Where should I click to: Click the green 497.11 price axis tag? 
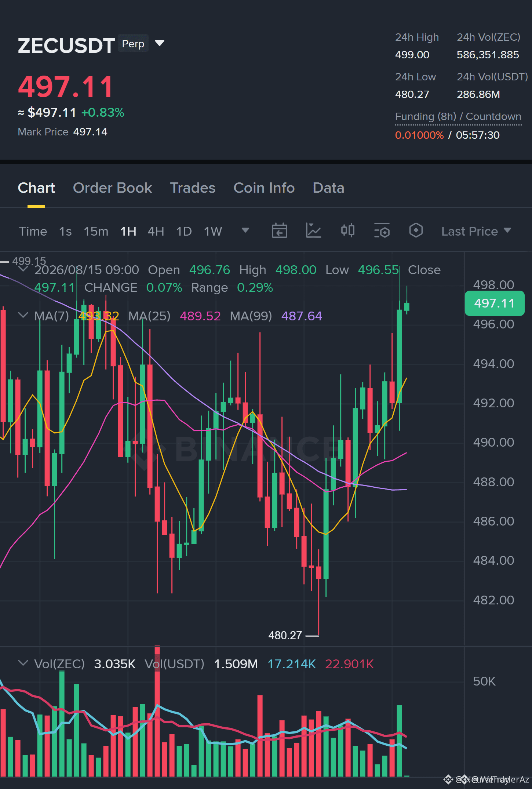click(494, 303)
